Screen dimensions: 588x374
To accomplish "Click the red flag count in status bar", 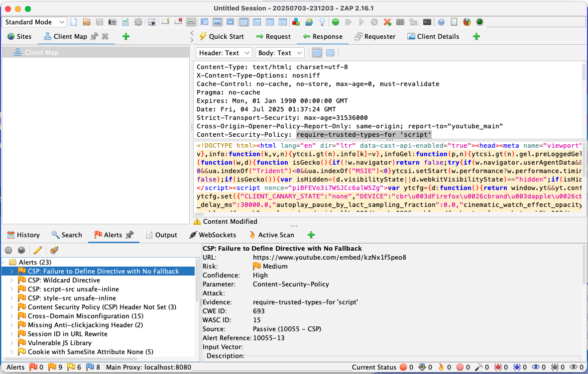I will (37, 367).
